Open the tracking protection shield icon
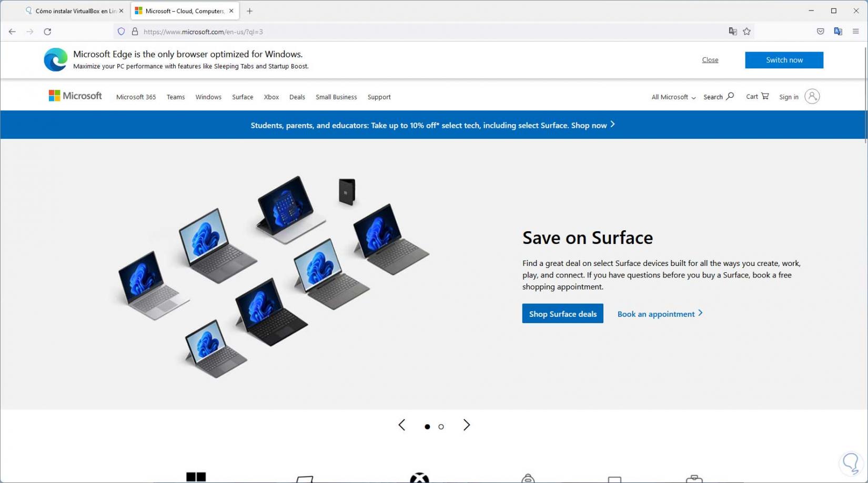The height and width of the screenshot is (483, 868). [x=122, y=32]
